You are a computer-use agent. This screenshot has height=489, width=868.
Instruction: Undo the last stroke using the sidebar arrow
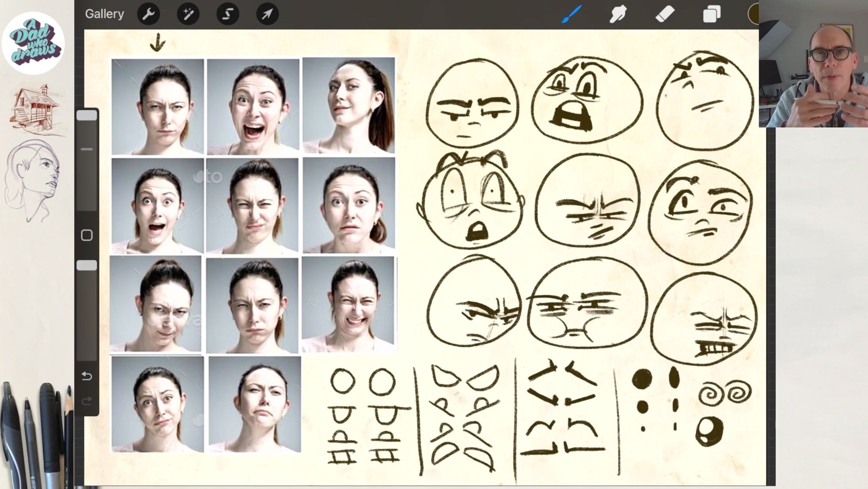click(87, 376)
